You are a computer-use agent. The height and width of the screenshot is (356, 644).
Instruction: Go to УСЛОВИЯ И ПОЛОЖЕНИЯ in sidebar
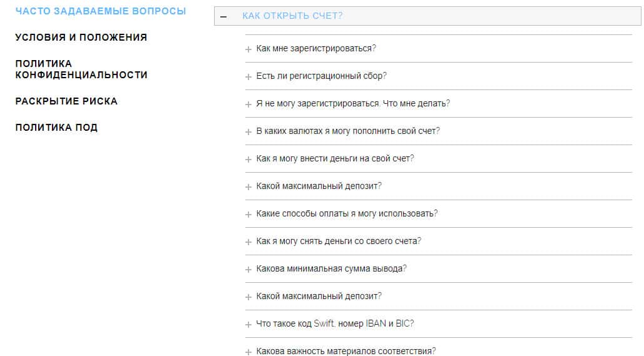point(81,38)
